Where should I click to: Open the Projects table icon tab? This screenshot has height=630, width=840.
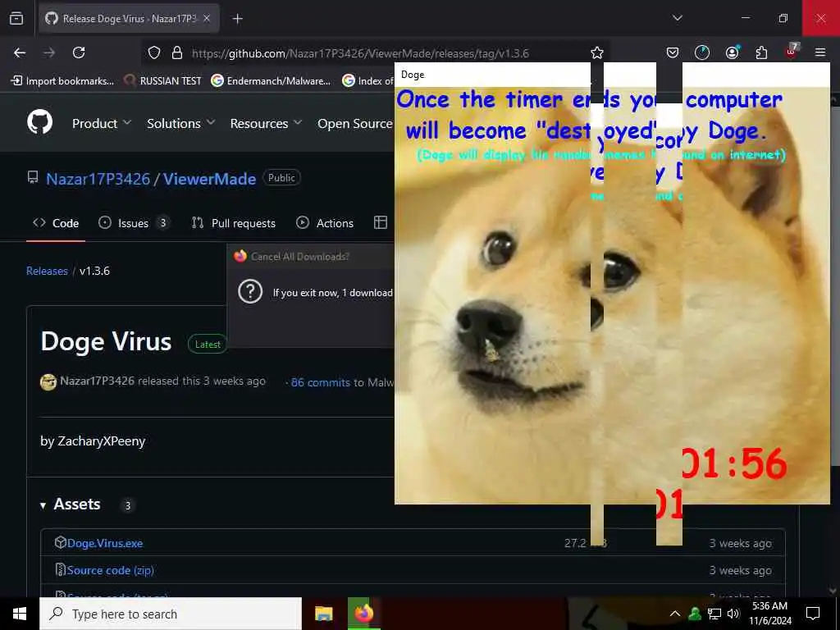(x=381, y=222)
